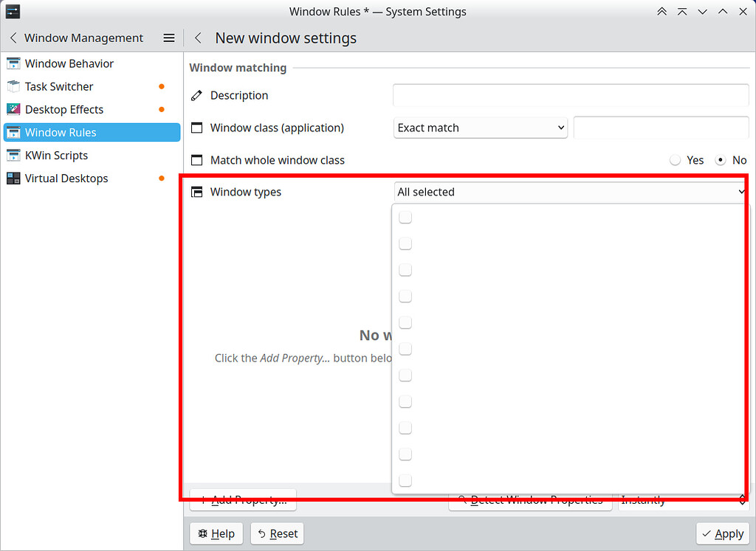Select No for Match whole window class

coord(721,160)
